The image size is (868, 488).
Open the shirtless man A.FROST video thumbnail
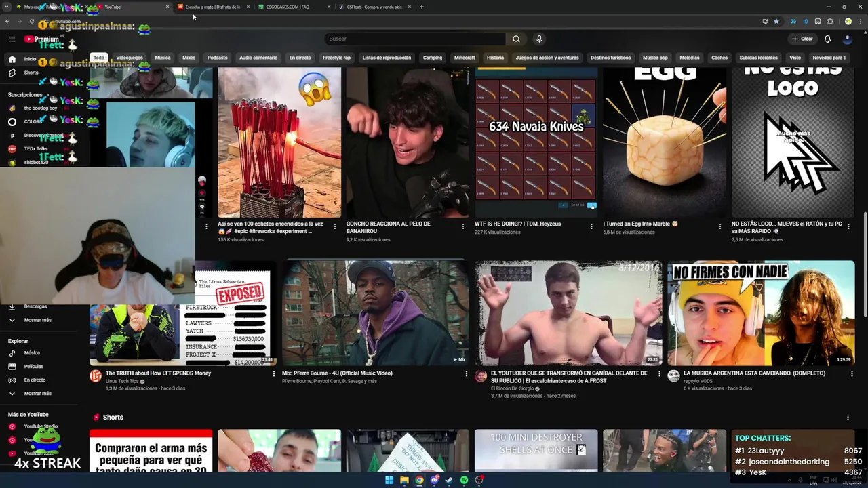(568, 313)
